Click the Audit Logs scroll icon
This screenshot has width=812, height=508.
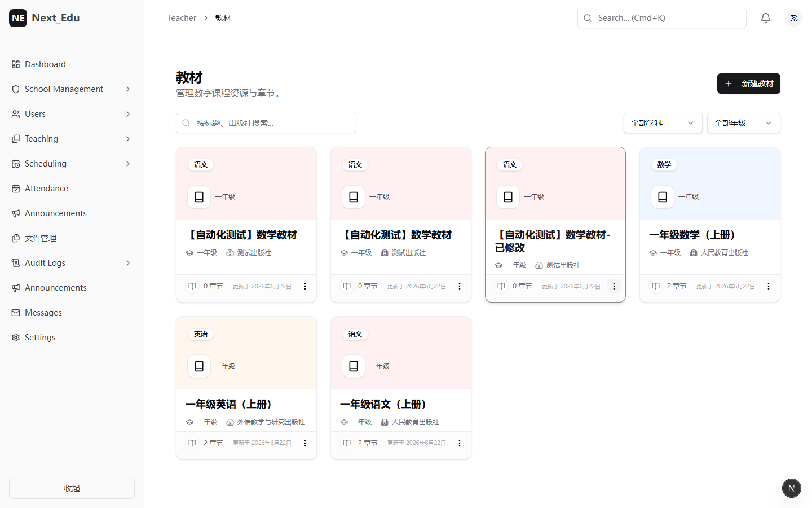coord(16,263)
